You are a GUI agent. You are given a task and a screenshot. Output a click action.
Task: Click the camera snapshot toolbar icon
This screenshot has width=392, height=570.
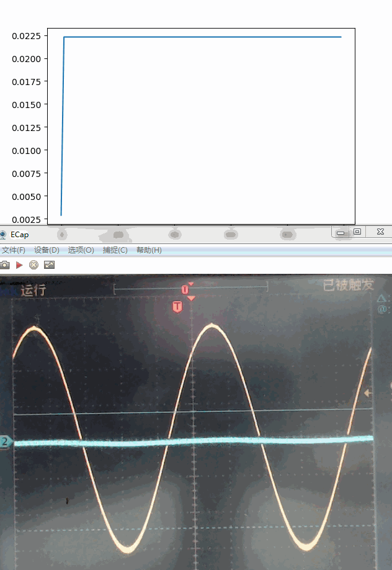(x=5, y=265)
